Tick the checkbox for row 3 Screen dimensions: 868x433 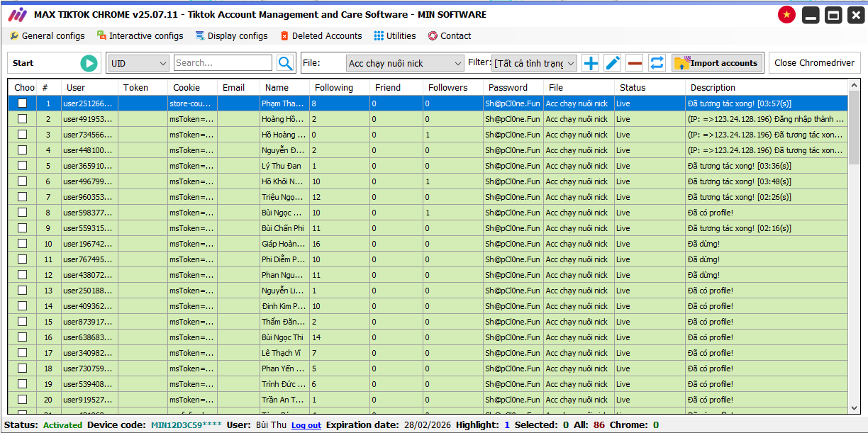click(23, 135)
